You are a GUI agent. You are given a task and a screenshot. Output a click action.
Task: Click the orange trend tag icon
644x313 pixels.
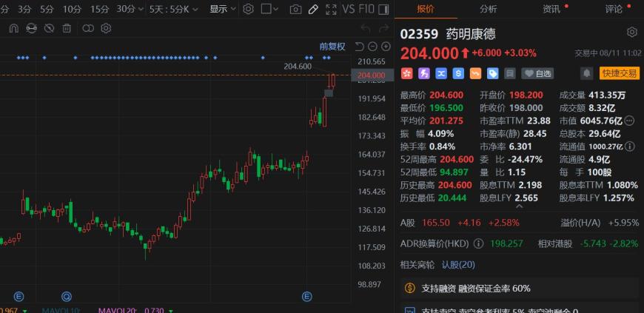(476, 73)
